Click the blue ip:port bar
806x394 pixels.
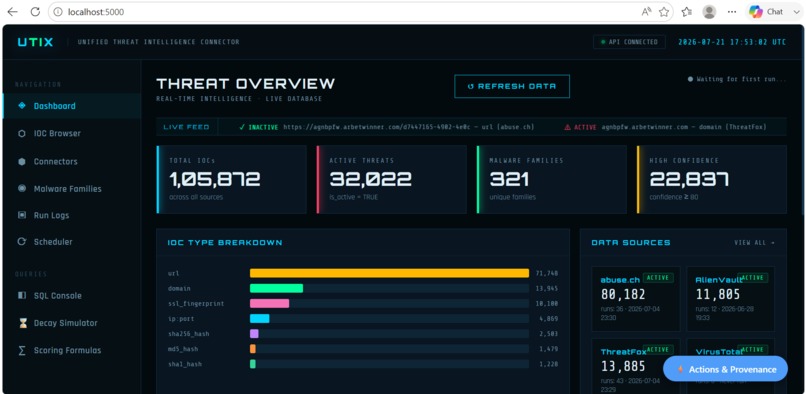click(x=260, y=319)
